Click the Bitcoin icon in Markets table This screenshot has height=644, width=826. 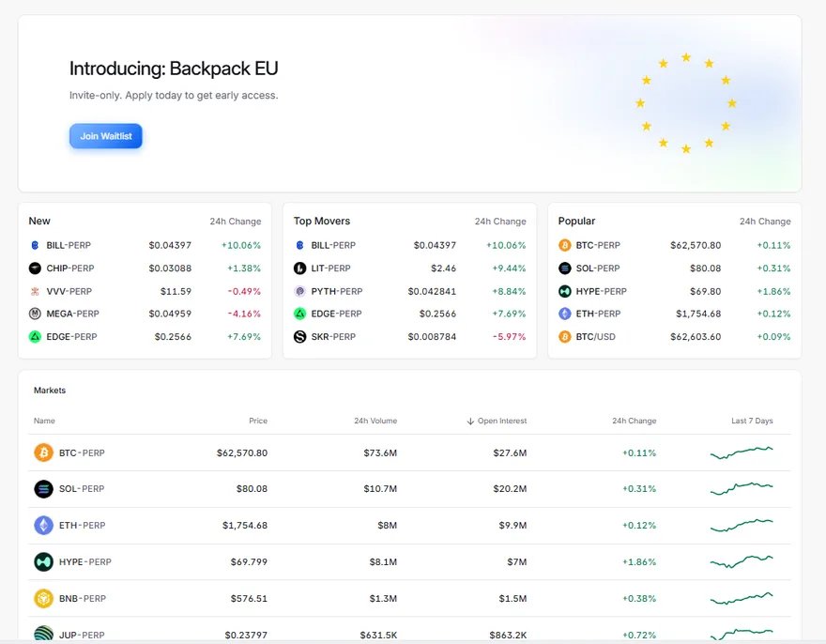coord(44,452)
